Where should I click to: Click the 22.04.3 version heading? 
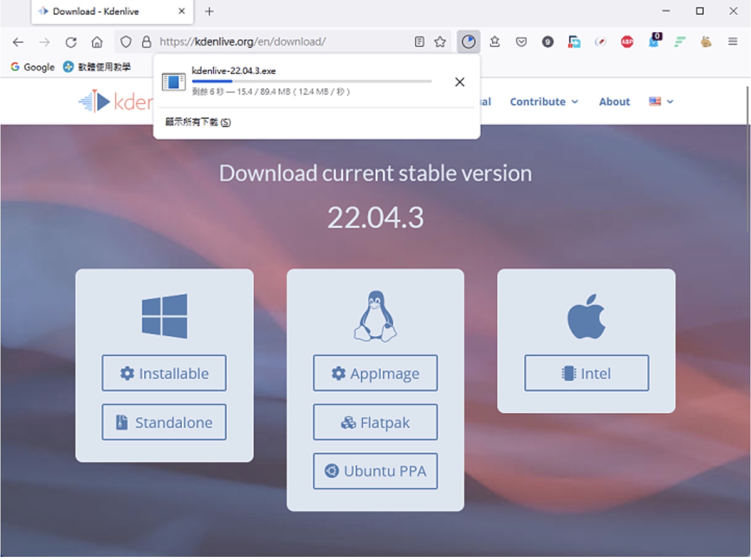point(375,217)
